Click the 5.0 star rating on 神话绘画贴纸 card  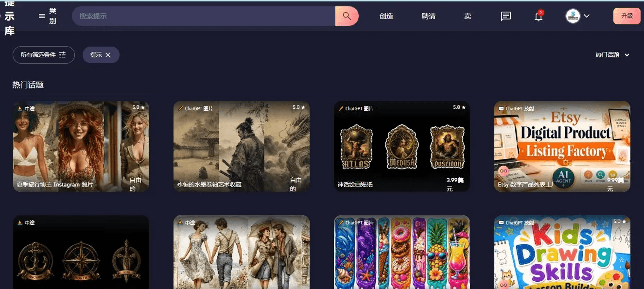(459, 107)
